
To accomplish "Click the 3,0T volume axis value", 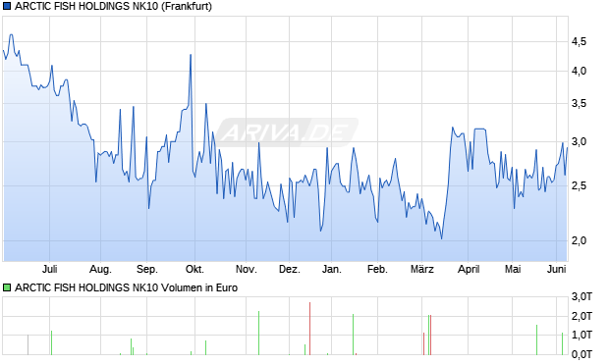I will 581,297.
